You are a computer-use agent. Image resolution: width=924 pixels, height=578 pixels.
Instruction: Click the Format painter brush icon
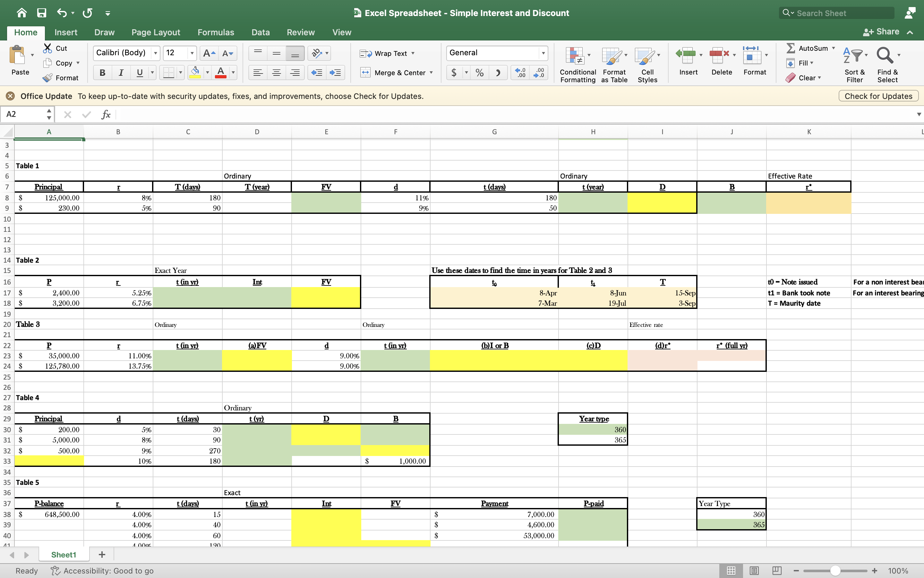click(x=47, y=78)
